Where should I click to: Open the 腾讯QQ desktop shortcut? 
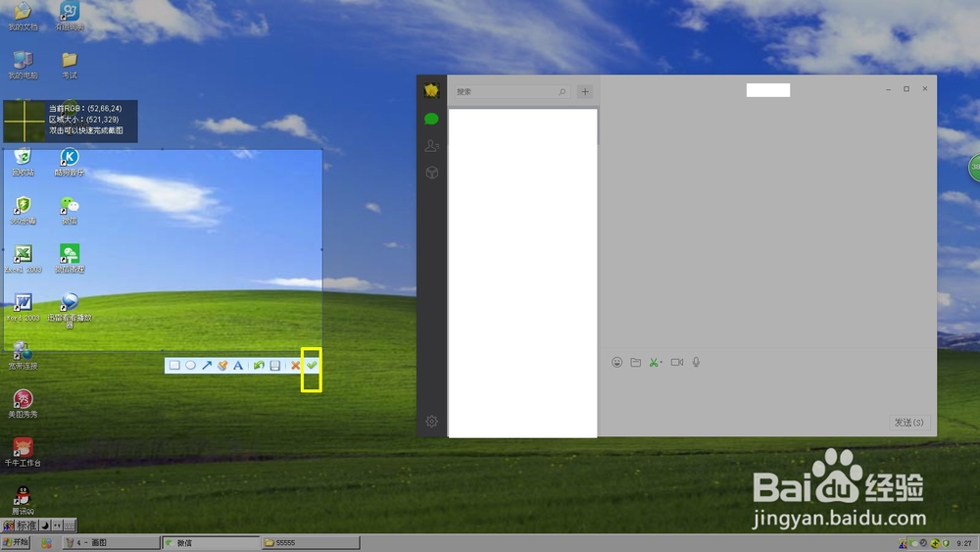tap(23, 500)
